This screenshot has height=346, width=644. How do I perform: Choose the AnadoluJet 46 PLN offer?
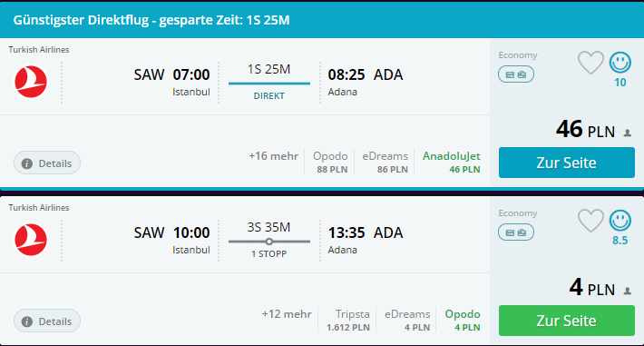[x=452, y=162]
